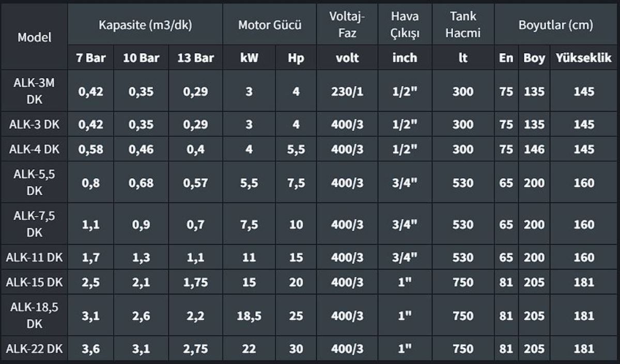The height and width of the screenshot is (364, 620).
Task: Click 300 tank volume in ALK-3M DK row
Action: [462, 92]
